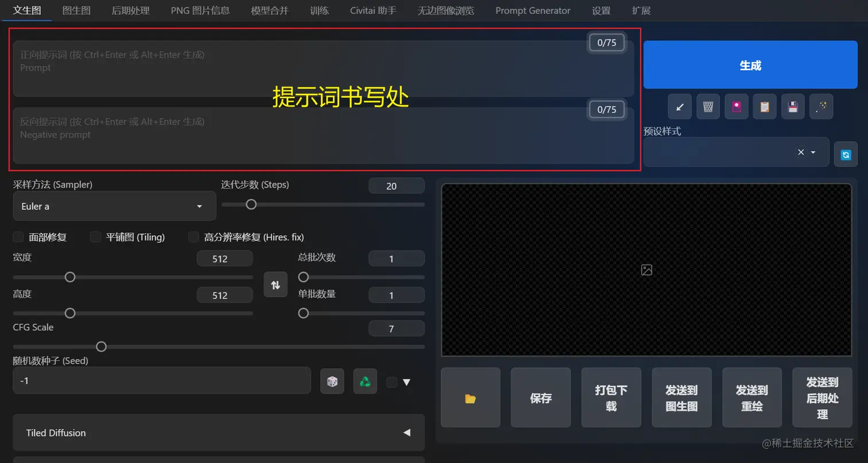
Task: Click the 单批数量 value field showing 1
Action: (397, 295)
